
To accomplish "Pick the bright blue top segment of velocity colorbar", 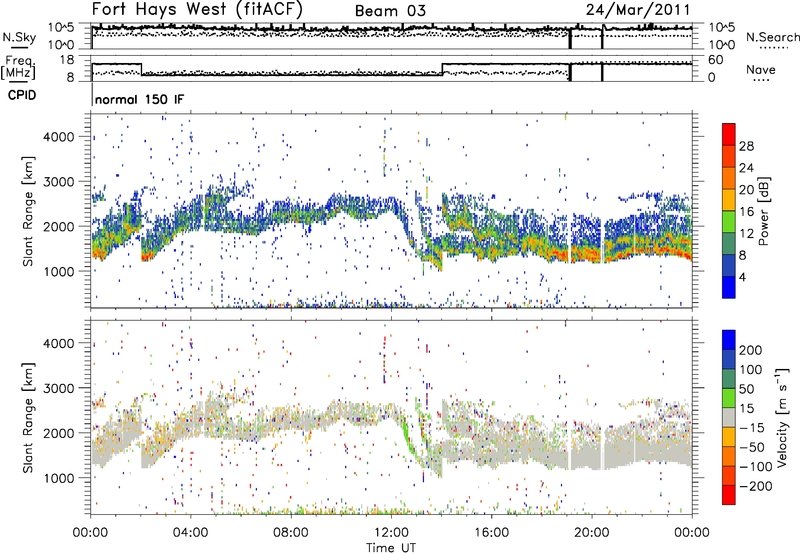I will tap(729, 340).
